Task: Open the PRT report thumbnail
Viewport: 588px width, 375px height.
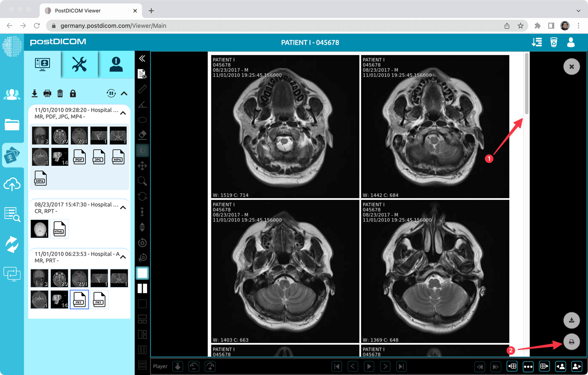Action: tap(79, 300)
